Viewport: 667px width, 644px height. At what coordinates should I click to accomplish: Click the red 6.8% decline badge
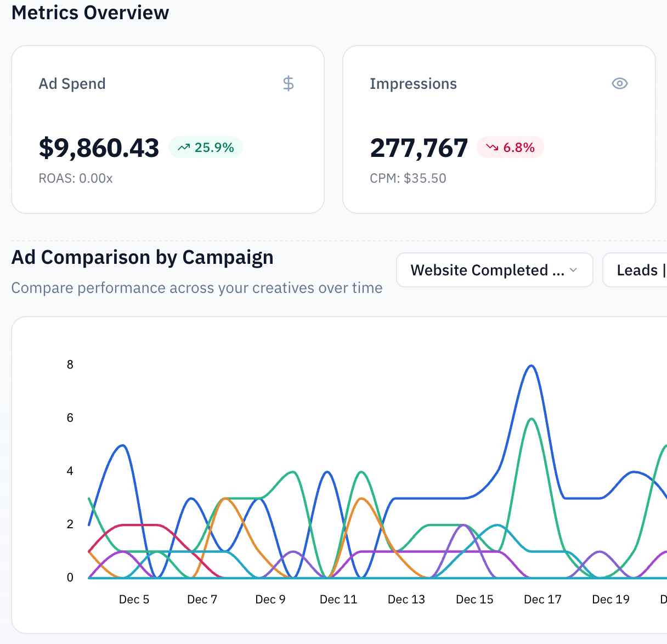[510, 147]
